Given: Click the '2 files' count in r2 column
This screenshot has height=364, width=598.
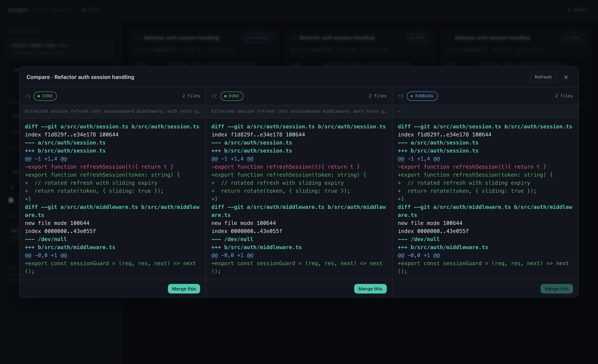Looking at the screenshot, I should coord(378,96).
